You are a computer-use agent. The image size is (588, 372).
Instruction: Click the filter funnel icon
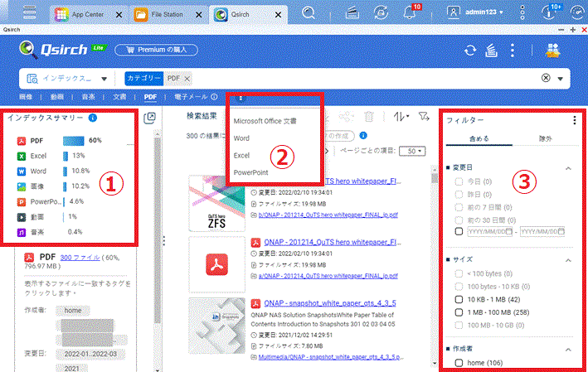(x=424, y=117)
